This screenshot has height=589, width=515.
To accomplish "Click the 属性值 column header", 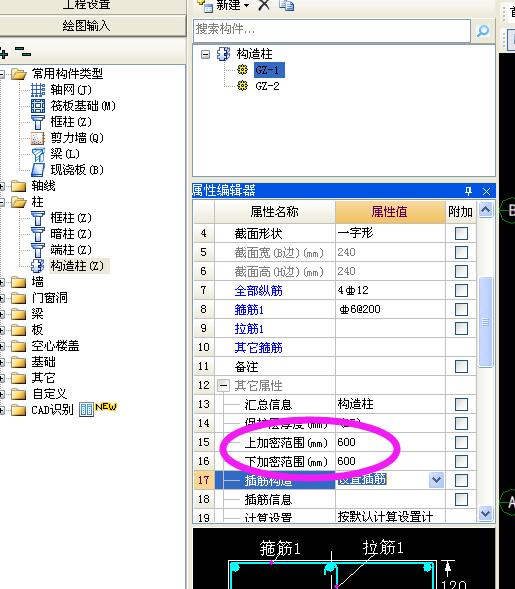I will coord(390,212).
